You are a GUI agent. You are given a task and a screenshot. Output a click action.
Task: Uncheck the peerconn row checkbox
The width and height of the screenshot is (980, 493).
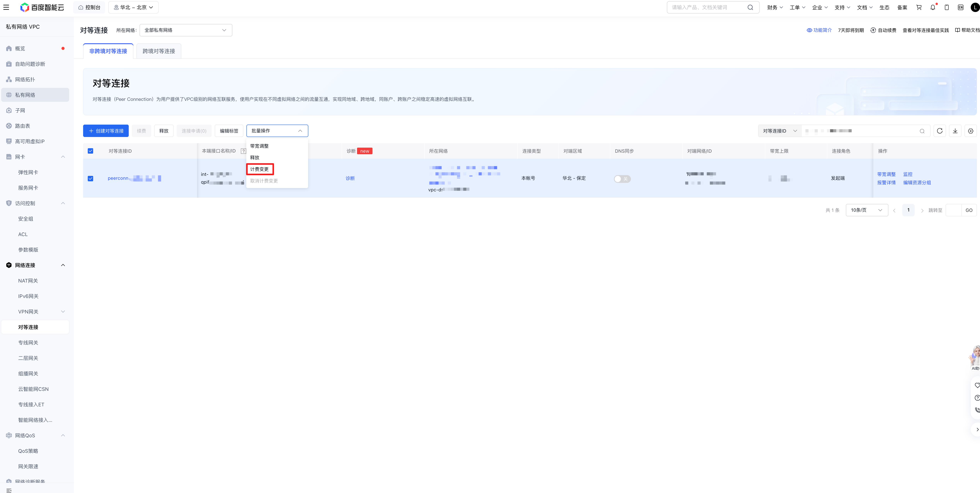click(90, 179)
